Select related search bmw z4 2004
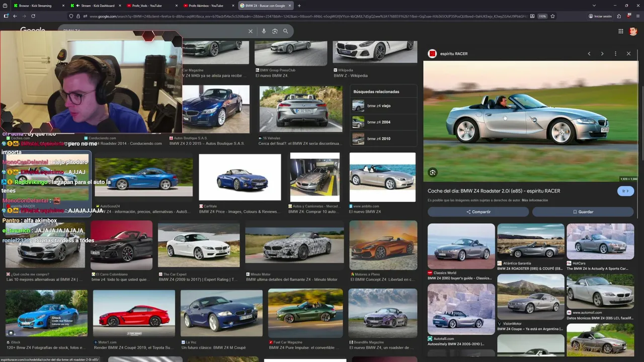This screenshot has height=362, width=644. pos(383,122)
